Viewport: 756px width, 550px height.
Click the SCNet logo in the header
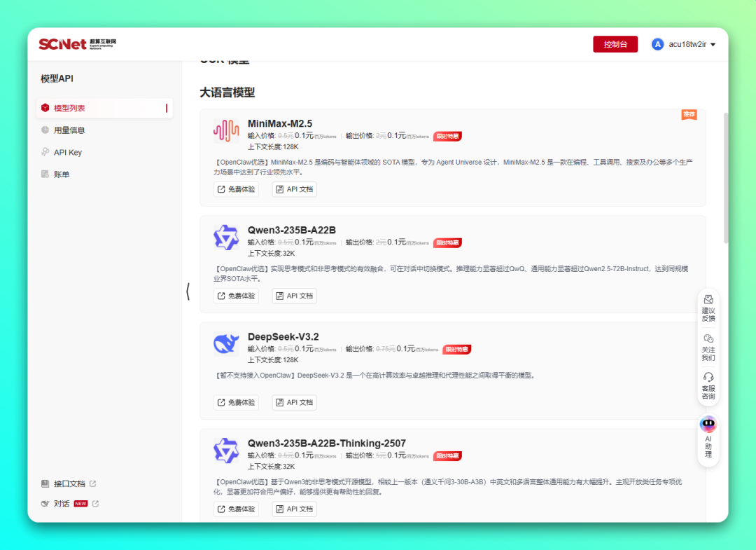point(62,43)
